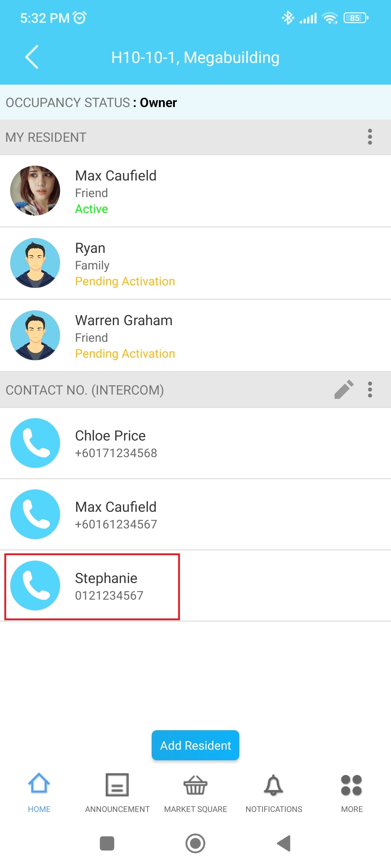Edit intercom contacts with pencil icon
391x868 pixels.
(344, 390)
